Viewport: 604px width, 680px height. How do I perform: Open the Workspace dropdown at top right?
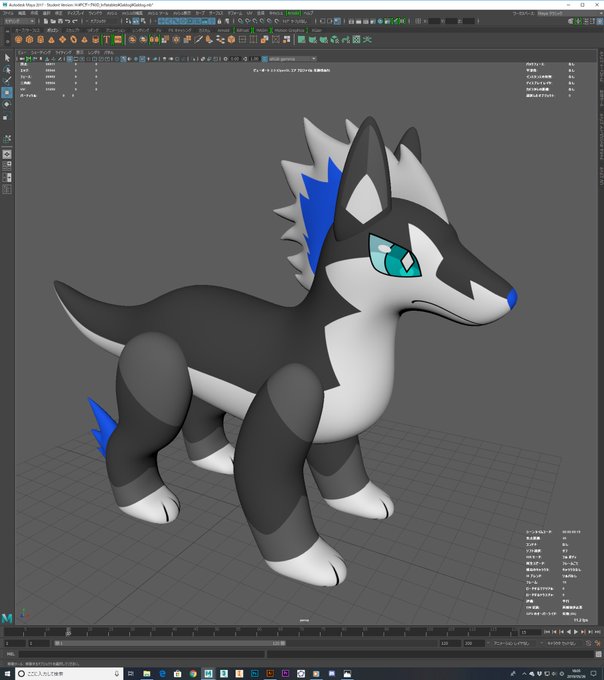point(568,13)
